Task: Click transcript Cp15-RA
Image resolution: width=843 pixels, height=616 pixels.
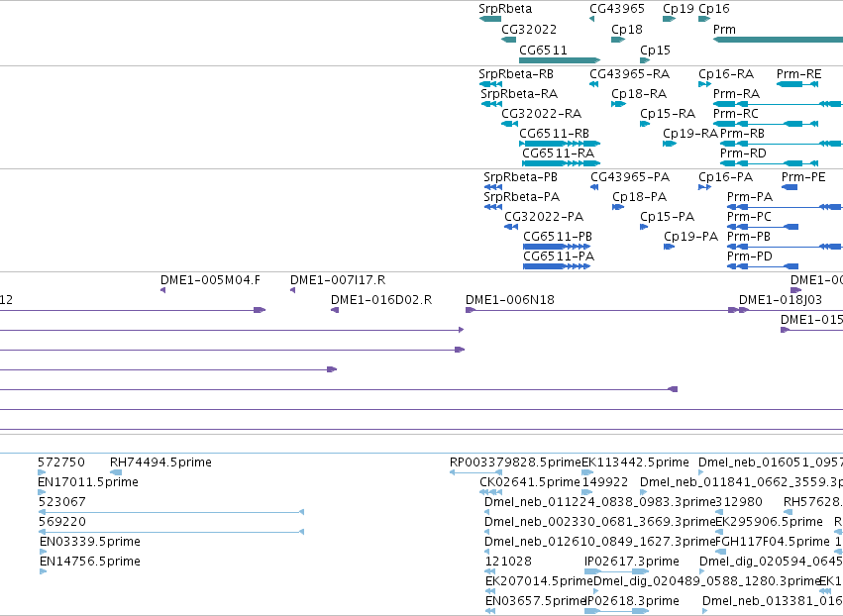Action: coord(645,124)
